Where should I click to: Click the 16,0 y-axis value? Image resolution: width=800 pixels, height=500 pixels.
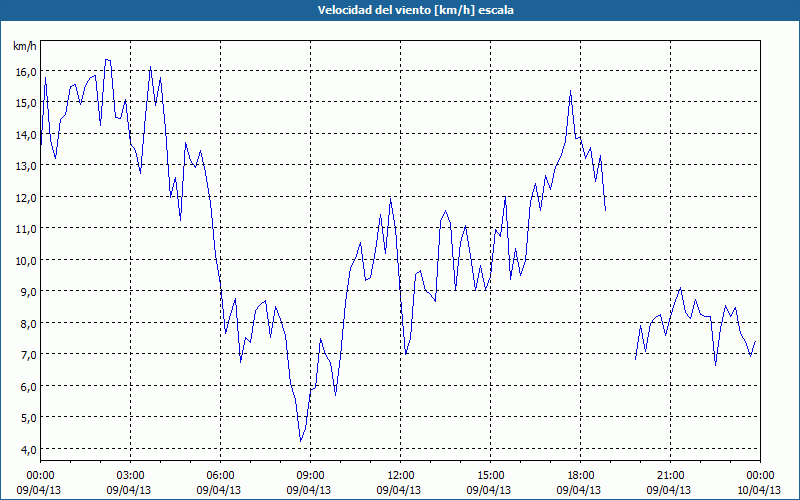[x=26, y=72]
